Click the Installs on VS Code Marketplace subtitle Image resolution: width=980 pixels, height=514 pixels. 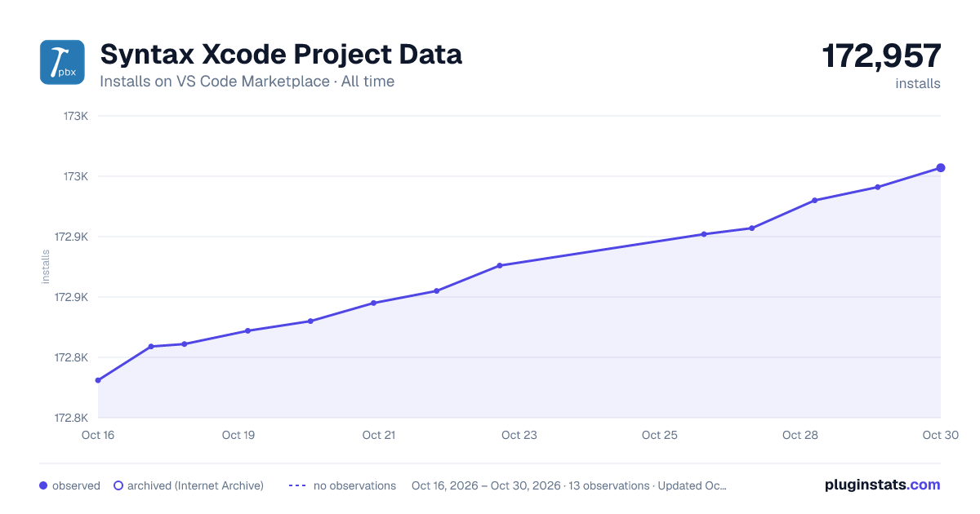[247, 82]
